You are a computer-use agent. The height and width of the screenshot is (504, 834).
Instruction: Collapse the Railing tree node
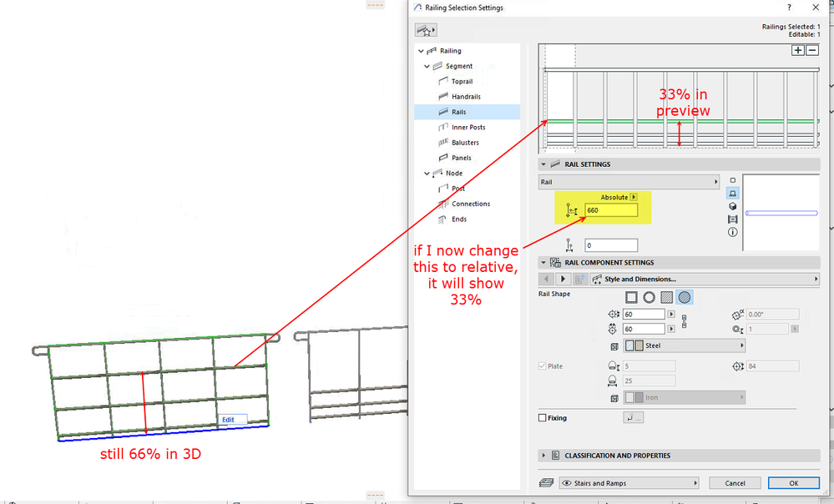pyautogui.click(x=421, y=51)
